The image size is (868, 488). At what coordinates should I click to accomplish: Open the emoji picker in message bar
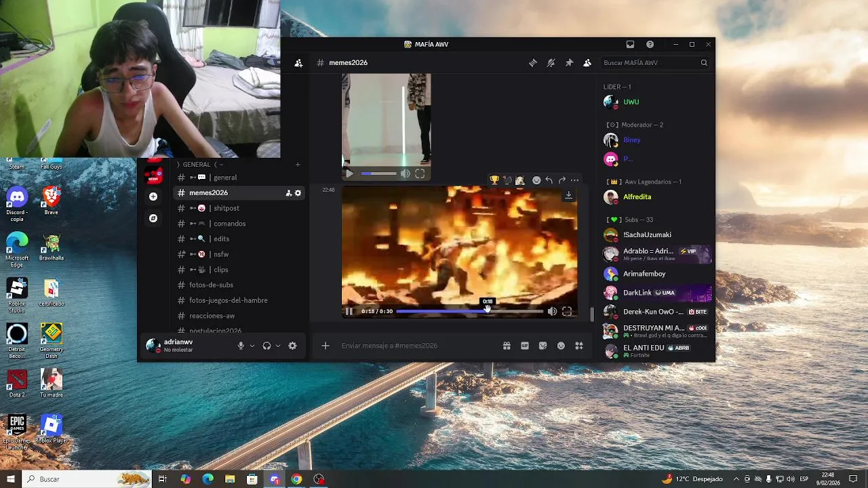tap(561, 346)
